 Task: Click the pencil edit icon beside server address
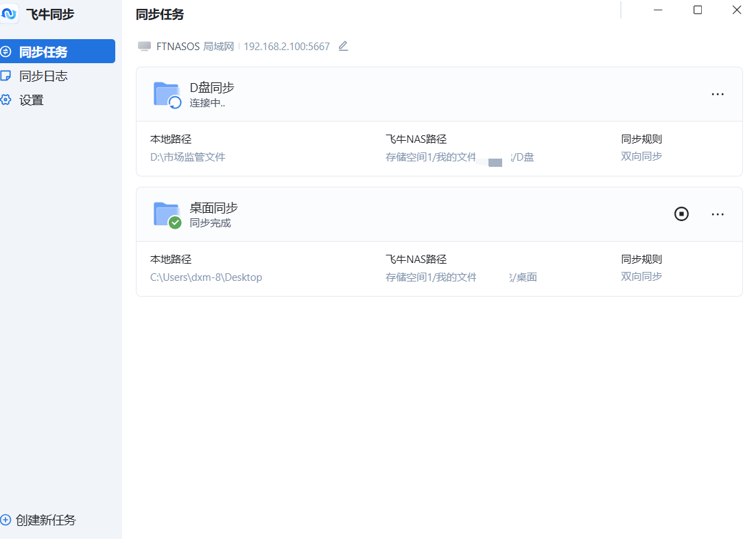(343, 45)
